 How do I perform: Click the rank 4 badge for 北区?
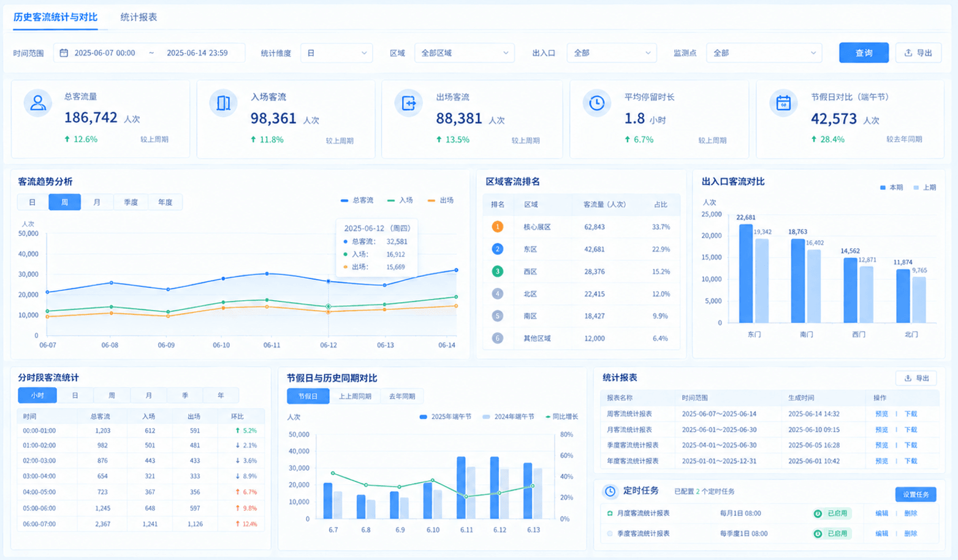tap(498, 293)
